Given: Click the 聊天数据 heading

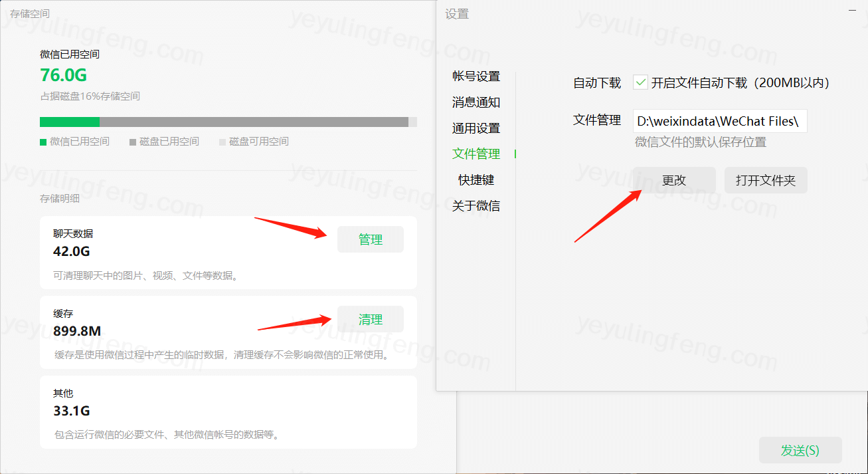Looking at the screenshot, I should 73,234.
